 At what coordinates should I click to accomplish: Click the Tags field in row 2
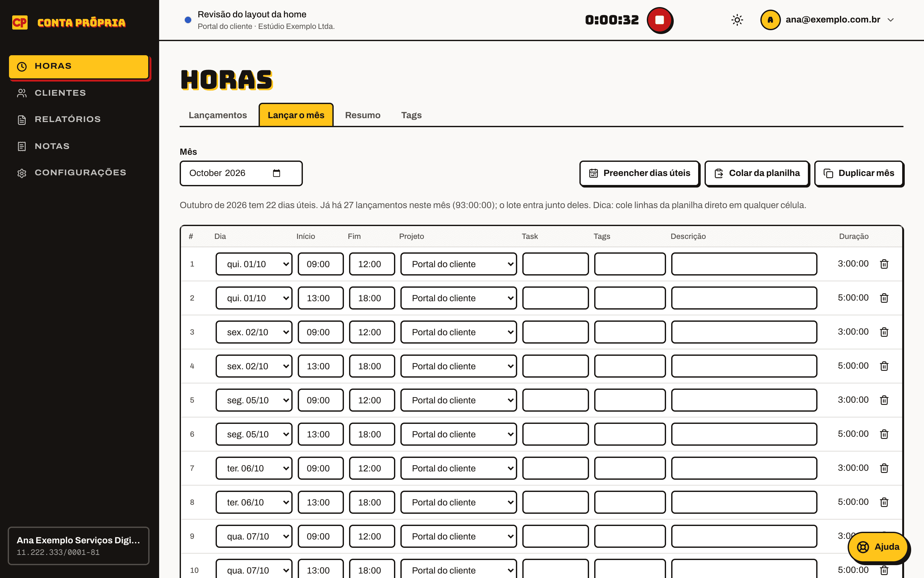(629, 298)
